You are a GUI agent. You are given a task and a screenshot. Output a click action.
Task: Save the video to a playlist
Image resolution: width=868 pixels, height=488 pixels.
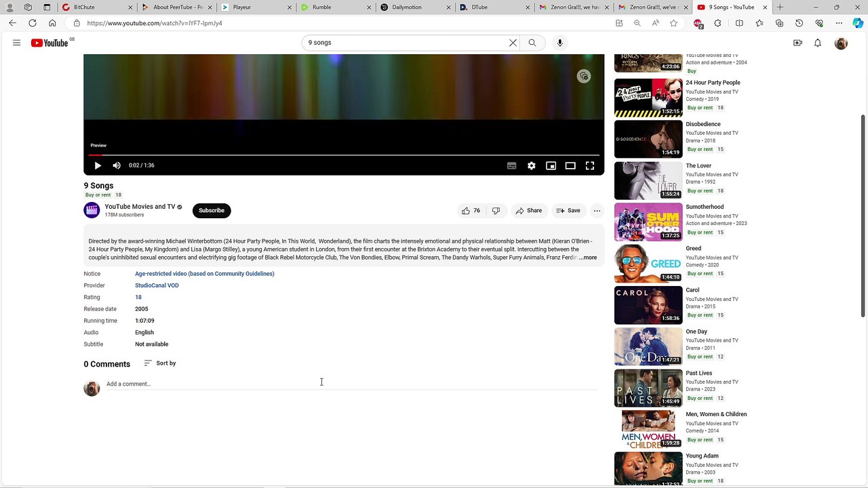[x=568, y=211]
